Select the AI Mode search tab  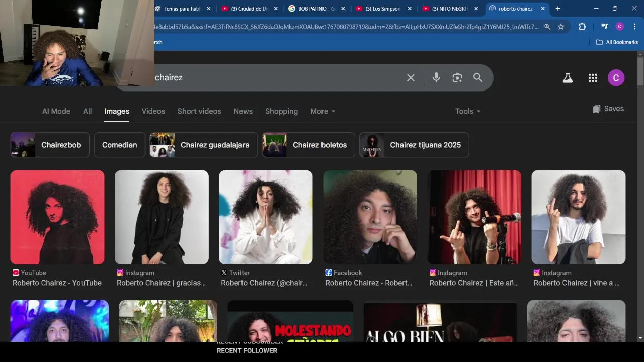[x=56, y=111]
